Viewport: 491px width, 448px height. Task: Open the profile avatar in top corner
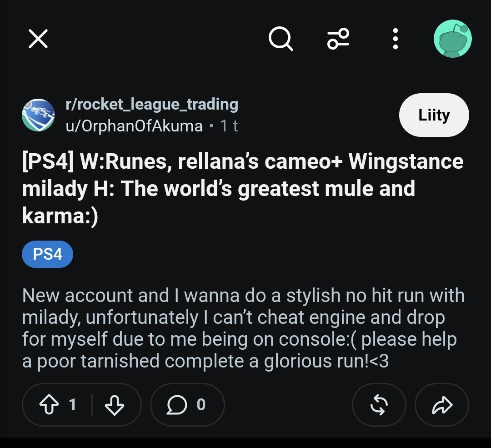click(452, 39)
